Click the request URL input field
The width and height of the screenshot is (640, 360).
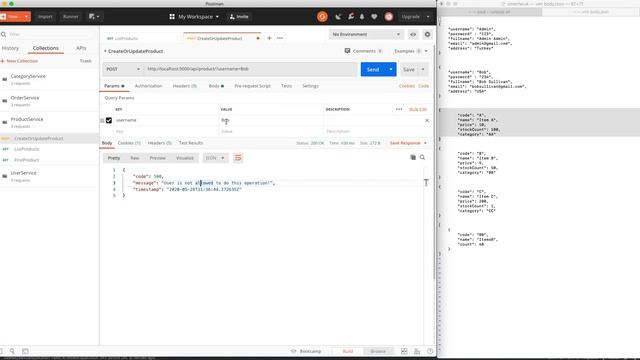pos(251,69)
